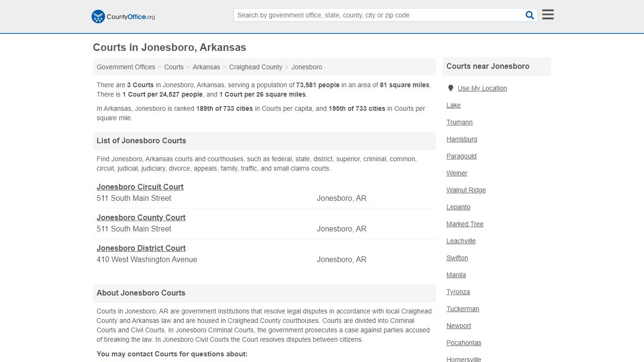Click the search magnifier icon

tap(530, 15)
